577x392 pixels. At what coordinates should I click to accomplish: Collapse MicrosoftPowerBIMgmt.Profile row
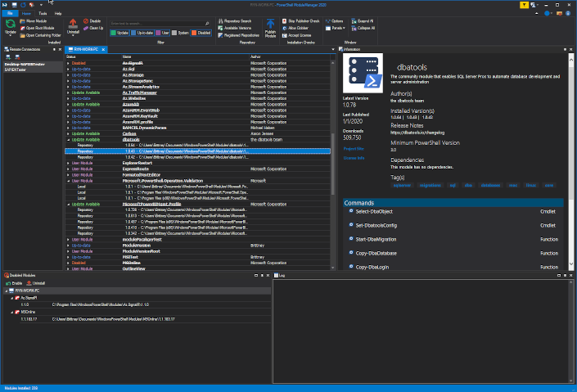[68, 205]
